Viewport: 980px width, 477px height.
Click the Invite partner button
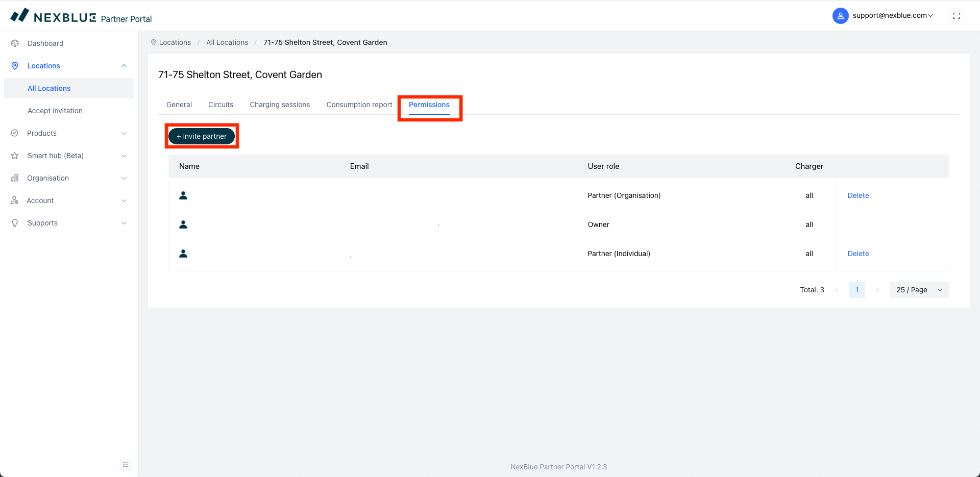click(x=202, y=136)
